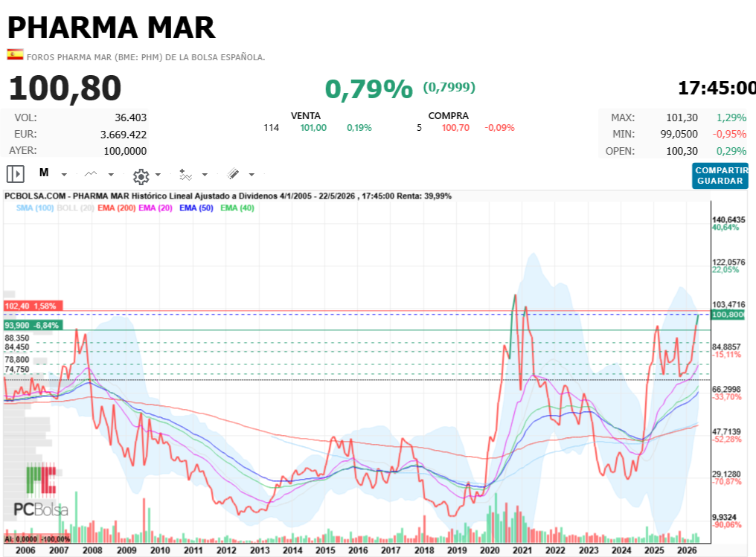Viewport: 756px width, 557px height.
Task: Toggle the EMA (200) indicator legend
Action: click(x=116, y=207)
